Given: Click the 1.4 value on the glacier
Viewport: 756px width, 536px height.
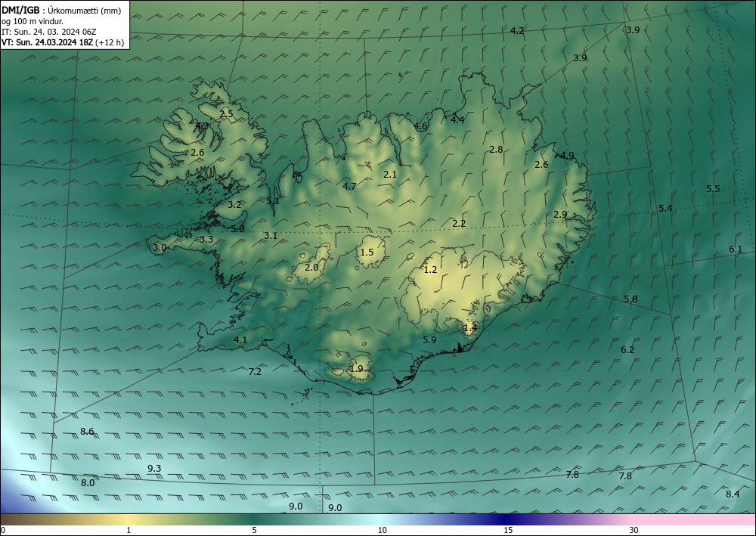Looking at the screenshot, I should (x=470, y=328).
